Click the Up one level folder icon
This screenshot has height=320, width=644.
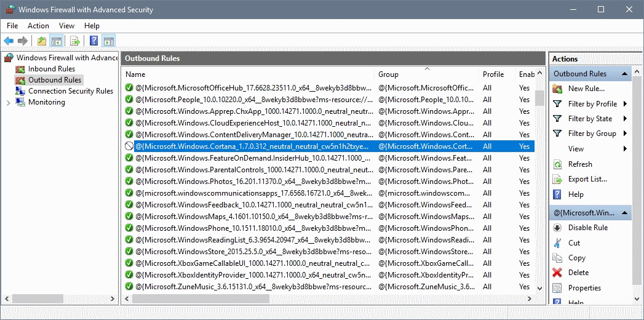tap(41, 41)
